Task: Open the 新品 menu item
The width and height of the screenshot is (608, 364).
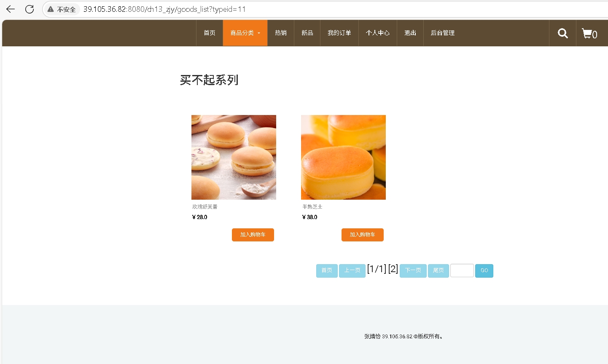Action: point(307,33)
